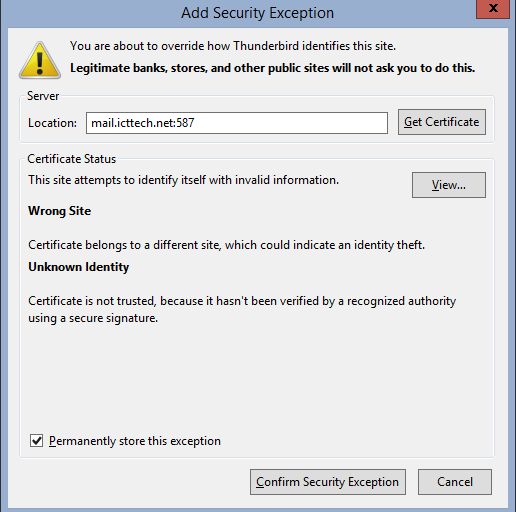
Task: Click the 'Certificate Status' group label
Action: coord(72,159)
